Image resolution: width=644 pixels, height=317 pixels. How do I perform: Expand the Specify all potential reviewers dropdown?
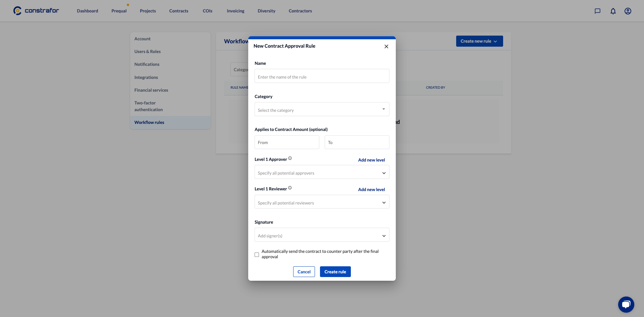[322, 202]
